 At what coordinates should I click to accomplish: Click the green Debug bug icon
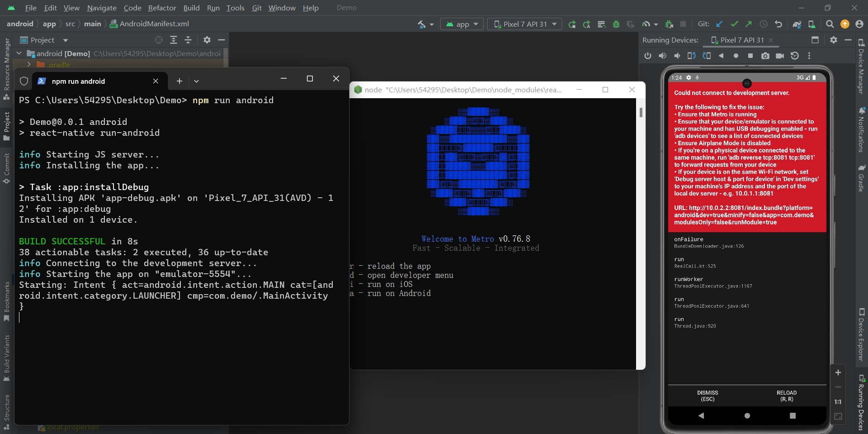(x=616, y=24)
